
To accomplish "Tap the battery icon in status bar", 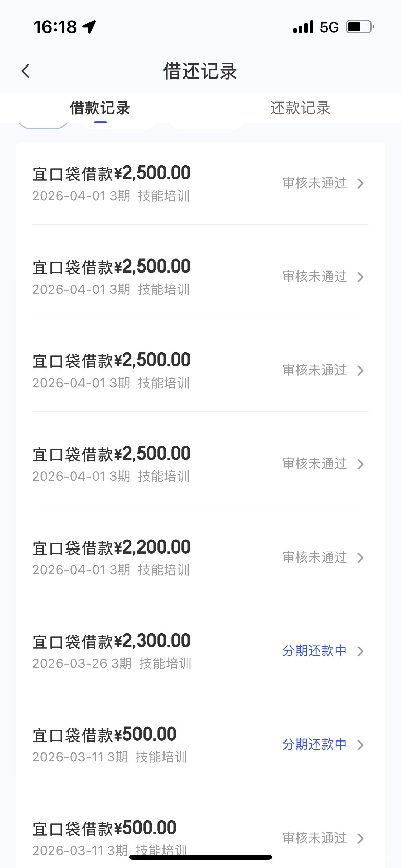I will pyautogui.click(x=360, y=27).
